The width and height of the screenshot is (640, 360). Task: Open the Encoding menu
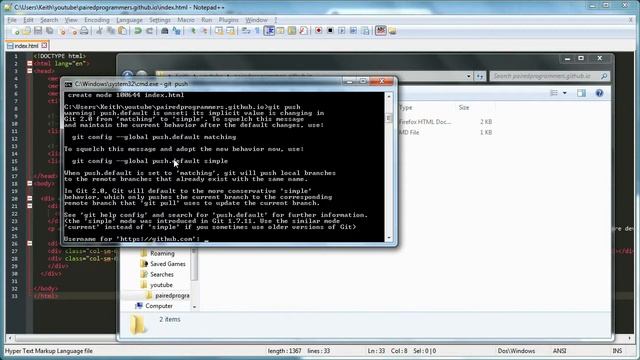click(x=97, y=20)
